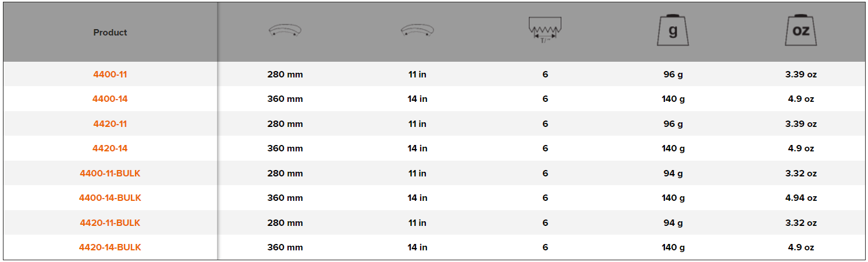The height and width of the screenshot is (262, 868).
Task: Click the 280 mm cell for 4400-11
Action: click(x=285, y=75)
